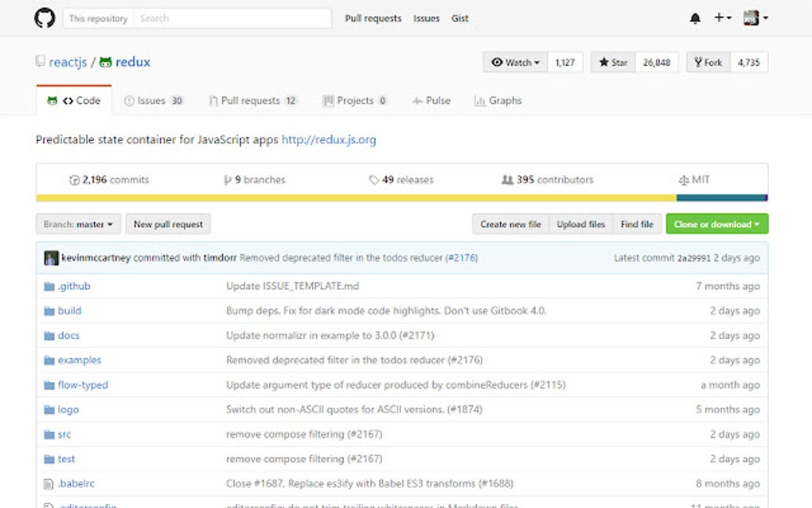The width and height of the screenshot is (812, 508).
Task: Open the test folder
Action: point(66,459)
